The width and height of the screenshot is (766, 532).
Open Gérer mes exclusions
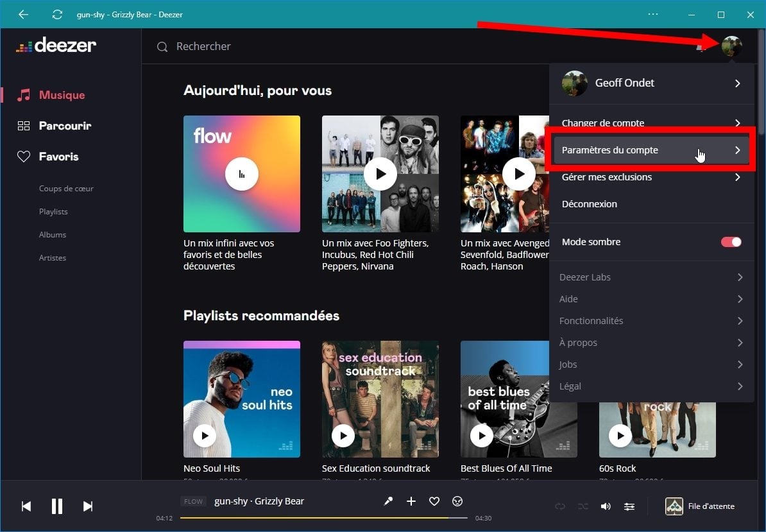tap(652, 177)
